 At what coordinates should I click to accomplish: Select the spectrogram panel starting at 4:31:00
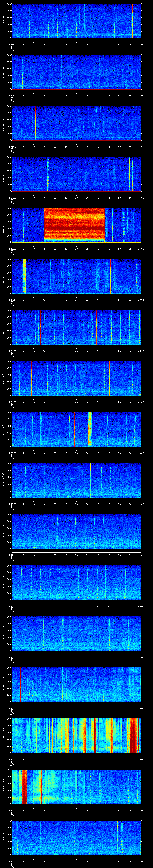click(x=77, y=21)
